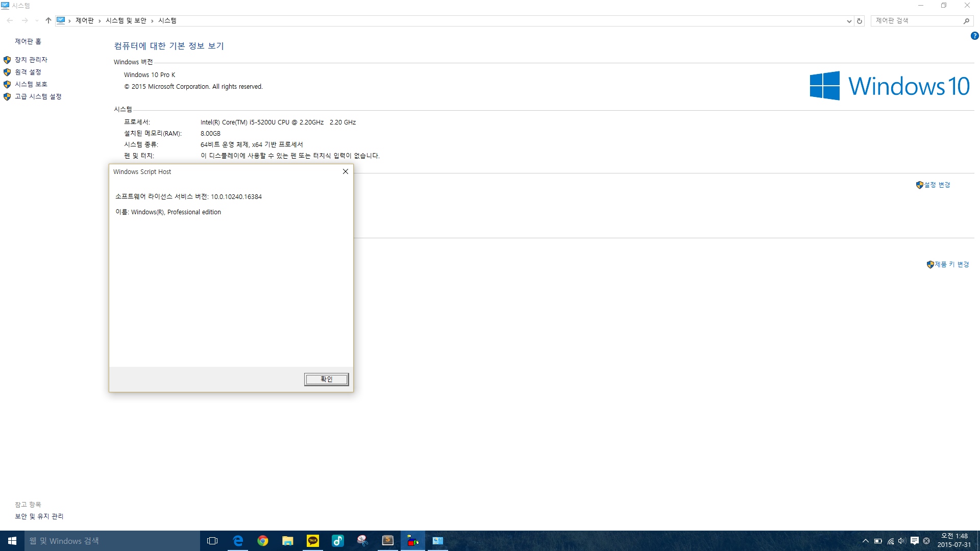Screen dimensions: 980x551
Task: Open Task View from the taskbar
Action: pyautogui.click(x=212, y=541)
